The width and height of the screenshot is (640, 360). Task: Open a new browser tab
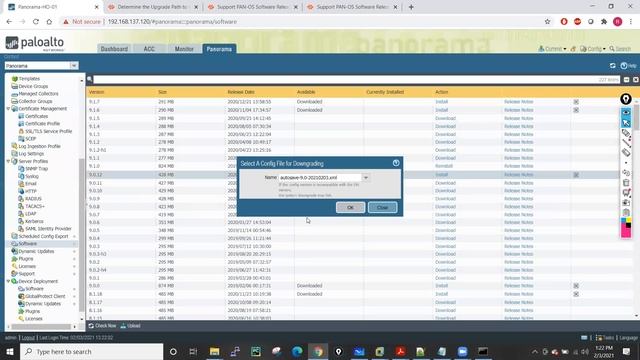point(411,7)
